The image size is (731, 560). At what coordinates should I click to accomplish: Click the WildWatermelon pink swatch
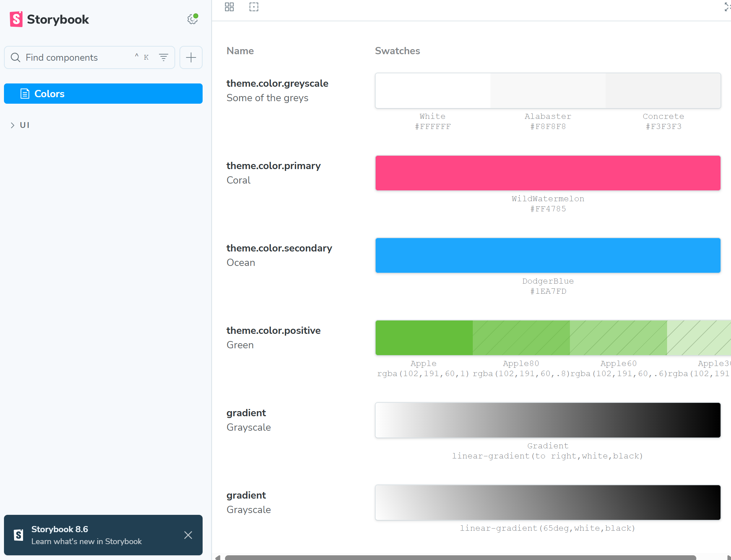(548, 173)
